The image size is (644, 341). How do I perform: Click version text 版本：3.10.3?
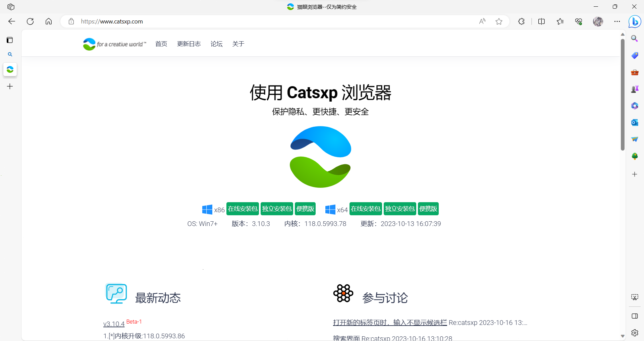point(251,224)
